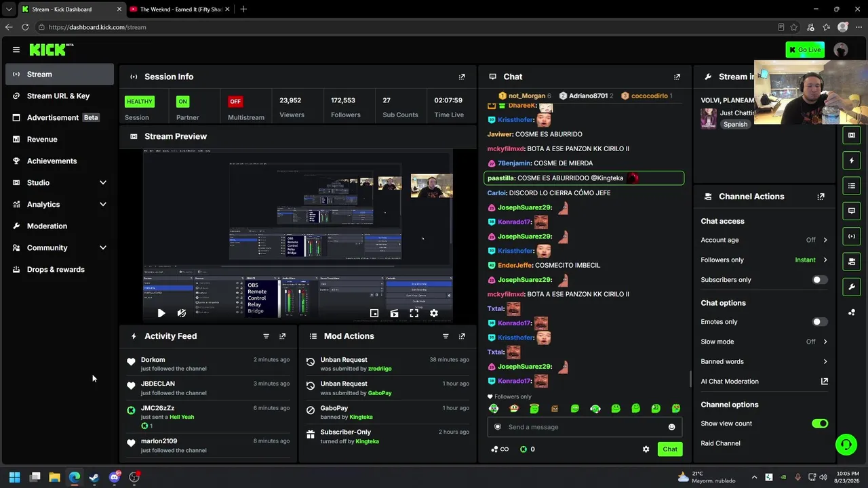This screenshot has width=868, height=488.
Task: Open Followers only setting chevron
Action: click(x=825, y=260)
